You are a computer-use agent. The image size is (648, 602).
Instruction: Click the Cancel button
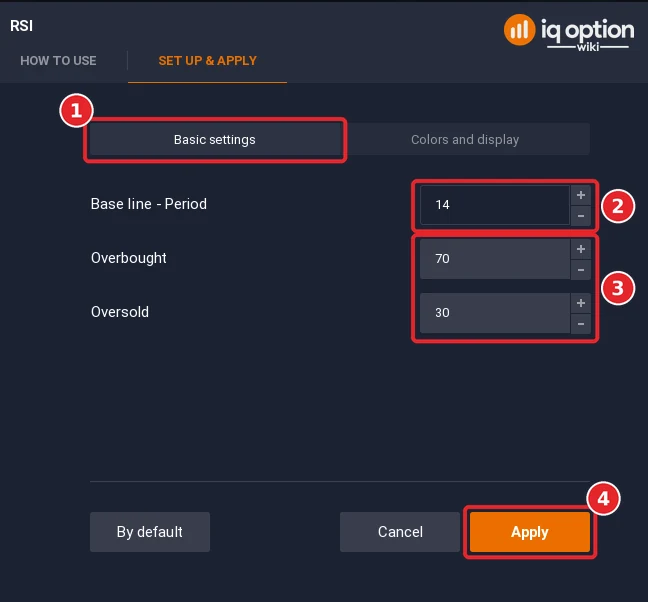(x=400, y=532)
